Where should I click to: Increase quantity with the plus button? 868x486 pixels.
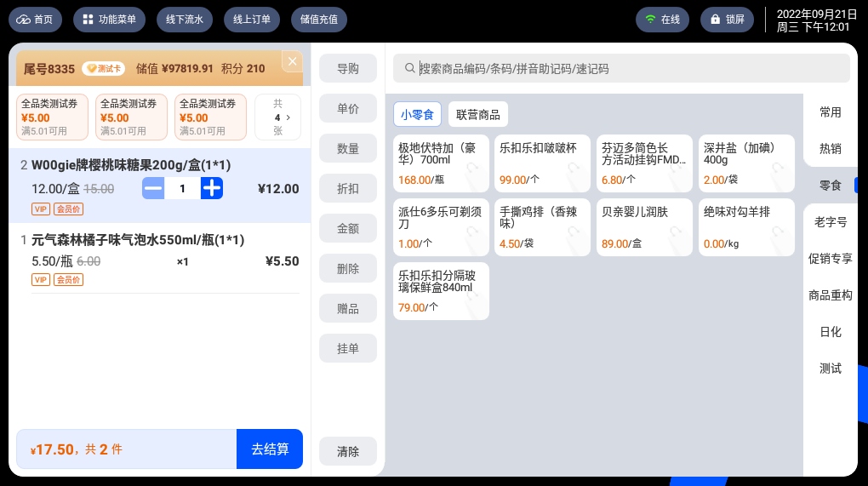point(212,188)
